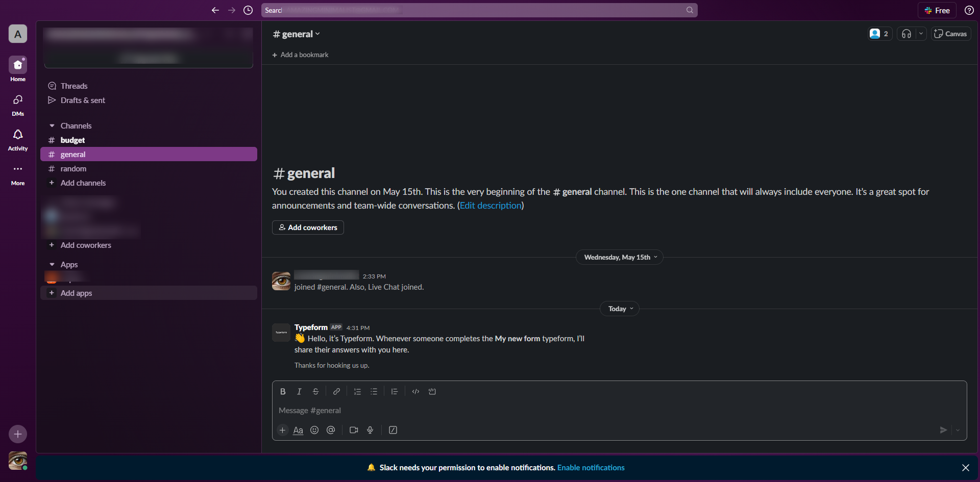Apply italic formatting

(x=299, y=391)
